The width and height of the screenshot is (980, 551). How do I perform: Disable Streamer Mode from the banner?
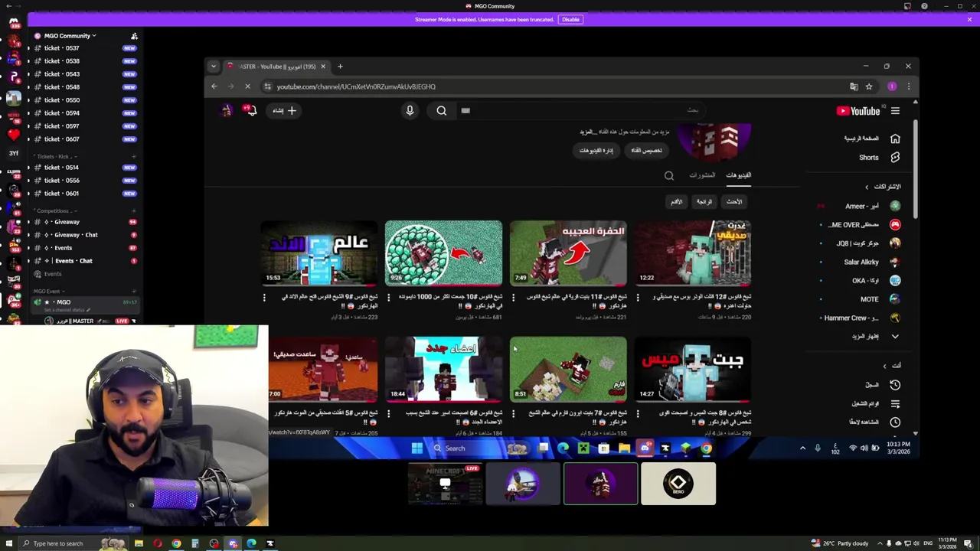pyautogui.click(x=570, y=19)
